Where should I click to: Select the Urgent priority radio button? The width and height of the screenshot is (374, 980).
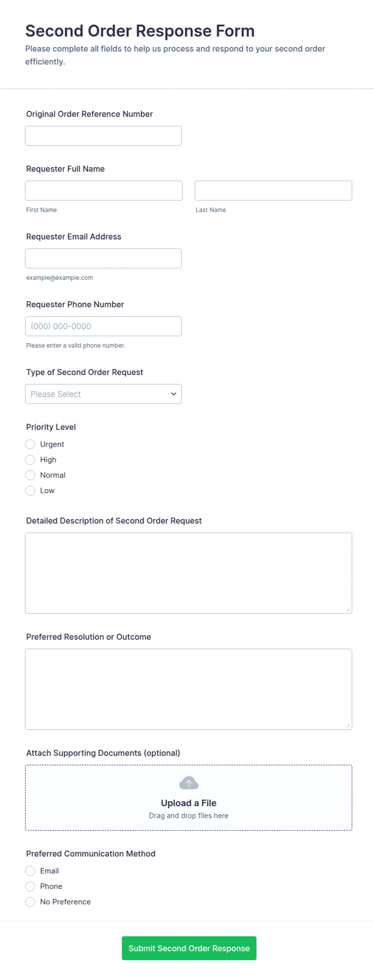coord(30,444)
